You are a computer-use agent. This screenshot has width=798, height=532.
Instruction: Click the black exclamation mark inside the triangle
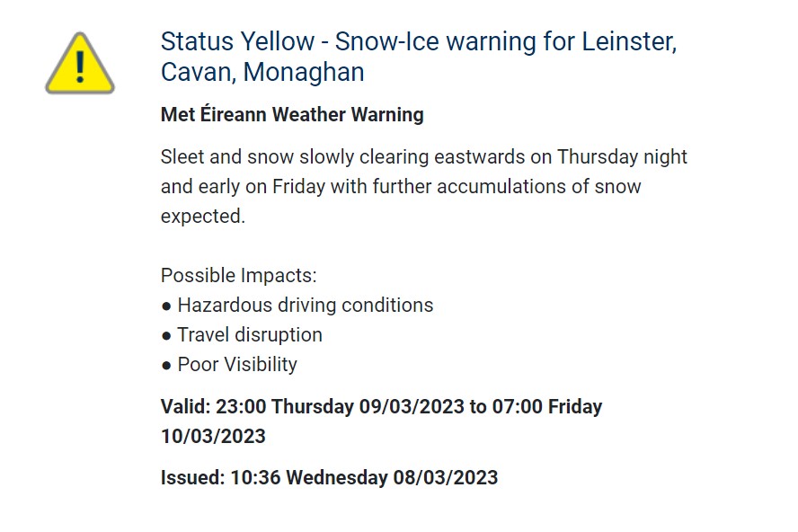(80, 66)
